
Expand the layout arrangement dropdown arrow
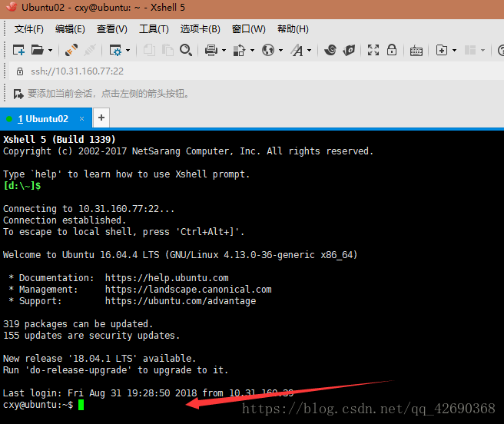[x=482, y=50]
